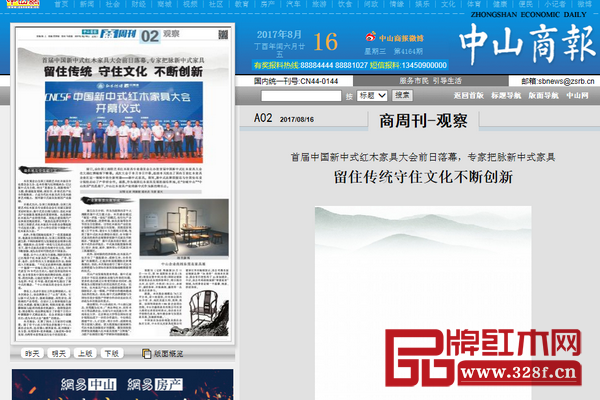
Task: Open 视频 in the top navigation
Action: click(x=190, y=4)
